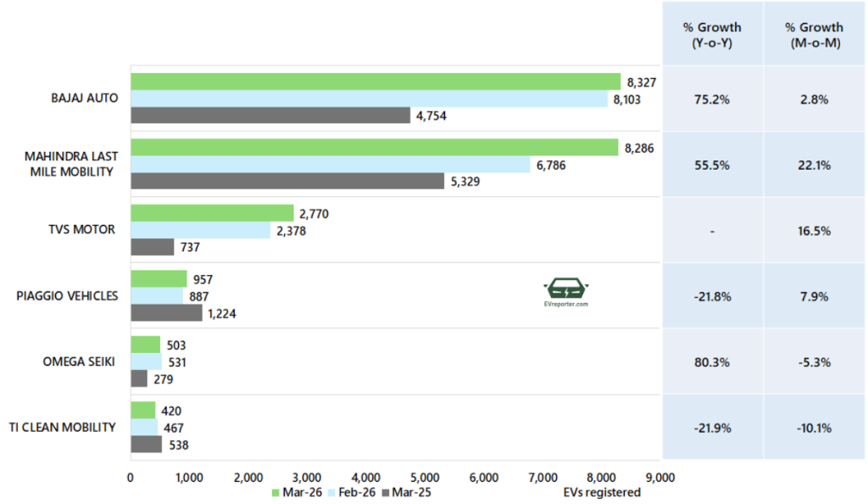The height and width of the screenshot is (504, 868).
Task: Click Bajaj Auto's 75.2% Y-o-Y cell
Action: (x=711, y=98)
